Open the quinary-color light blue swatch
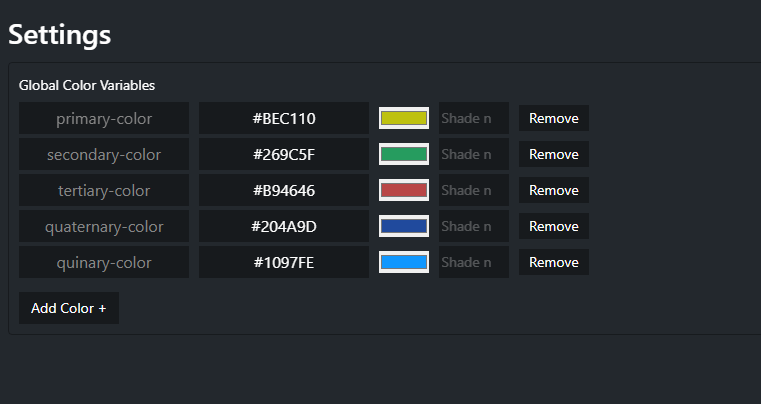This screenshot has width=761, height=404. (404, 262)
